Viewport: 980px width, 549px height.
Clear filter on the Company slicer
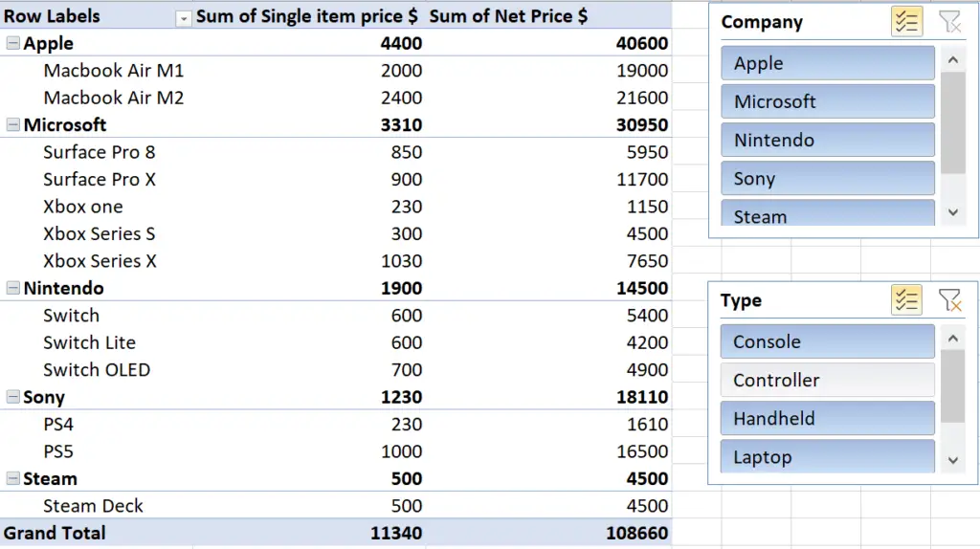coord(949,22)
